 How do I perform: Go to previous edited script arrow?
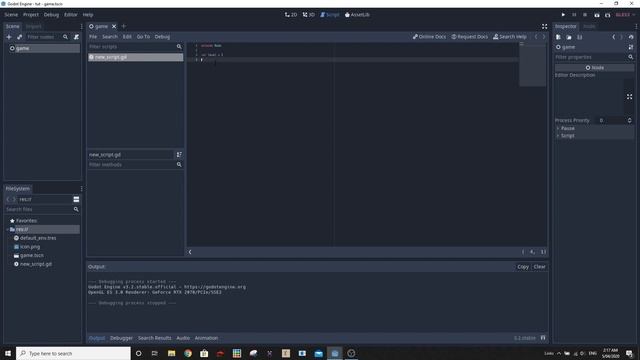536,37
